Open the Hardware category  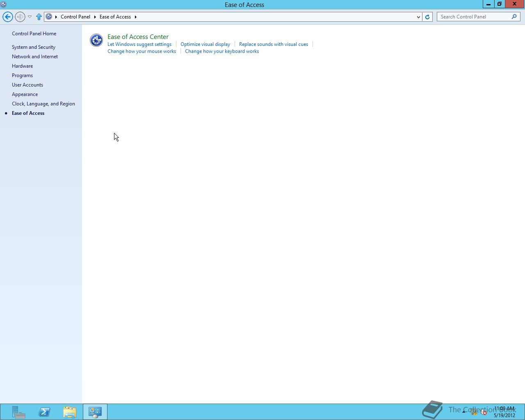[22, 66]
